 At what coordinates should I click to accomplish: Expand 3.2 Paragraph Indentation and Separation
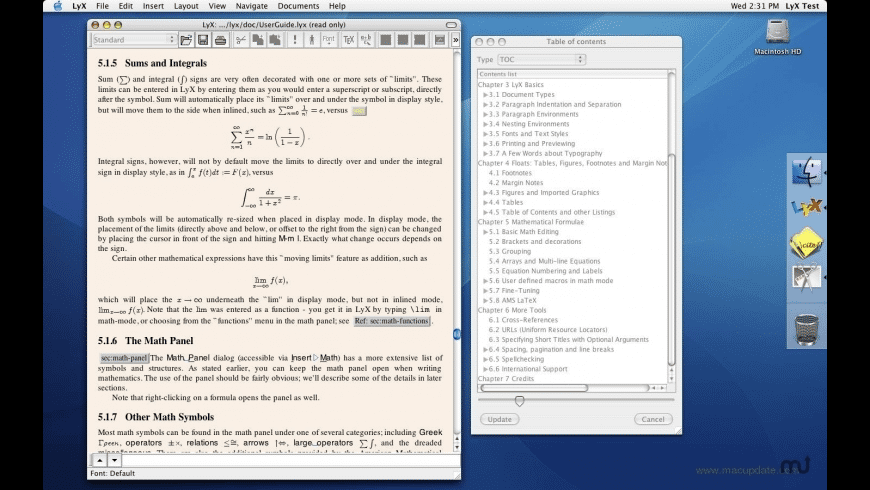(485, 104)
